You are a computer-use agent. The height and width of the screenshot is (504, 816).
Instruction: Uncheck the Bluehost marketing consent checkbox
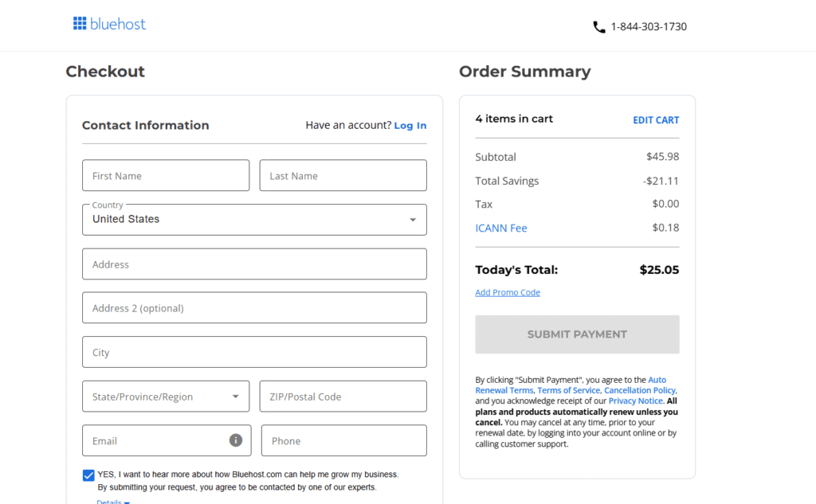pyautogui.click(x=88, y=475)
